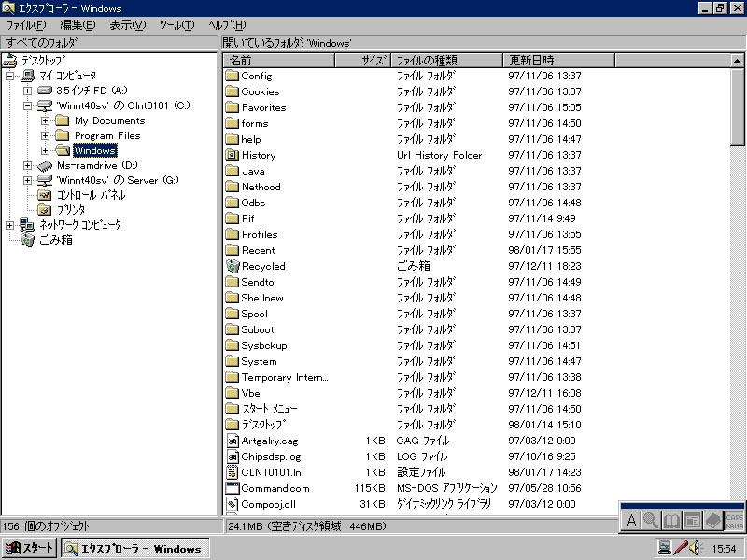Viewport: 747px width, 560px height.
Task: Click the 'Url History Folder' type text
Action: point(439,155)
